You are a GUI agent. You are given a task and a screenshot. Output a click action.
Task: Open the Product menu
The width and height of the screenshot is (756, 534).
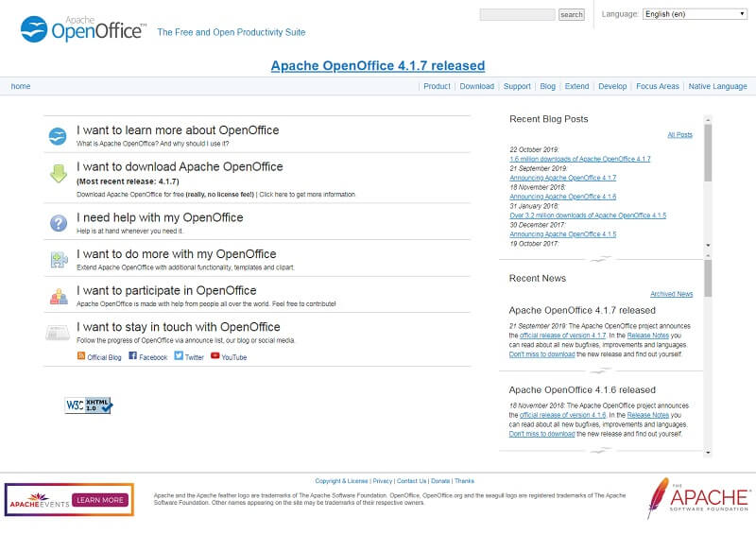pyautogui.click(x=437, y=86)
